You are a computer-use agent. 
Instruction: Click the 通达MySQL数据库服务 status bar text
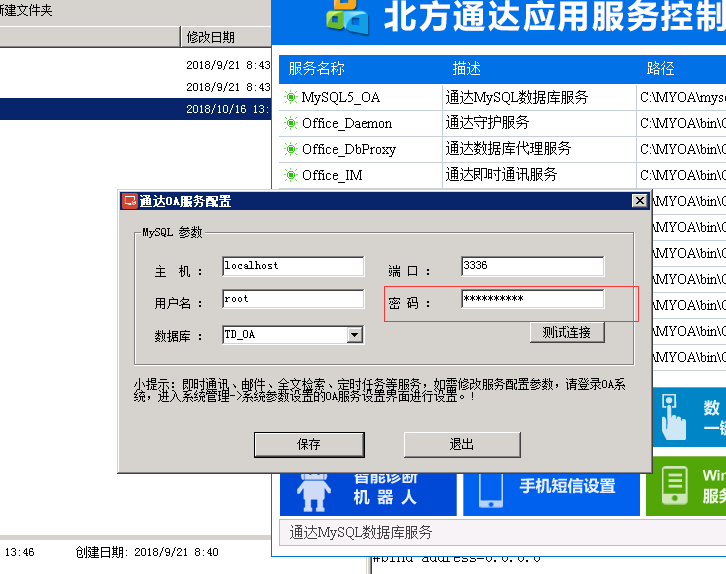(361, 532)
